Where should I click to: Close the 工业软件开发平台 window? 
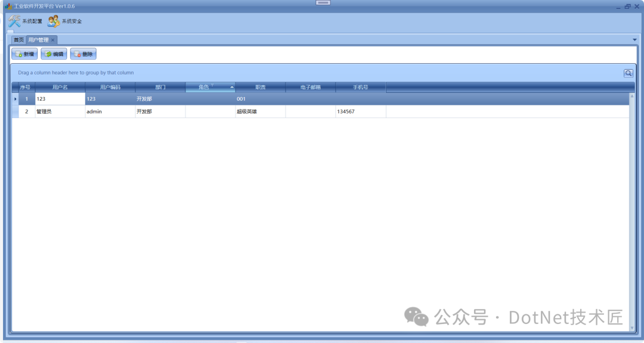pyautogui.click(x=637, y=6)
